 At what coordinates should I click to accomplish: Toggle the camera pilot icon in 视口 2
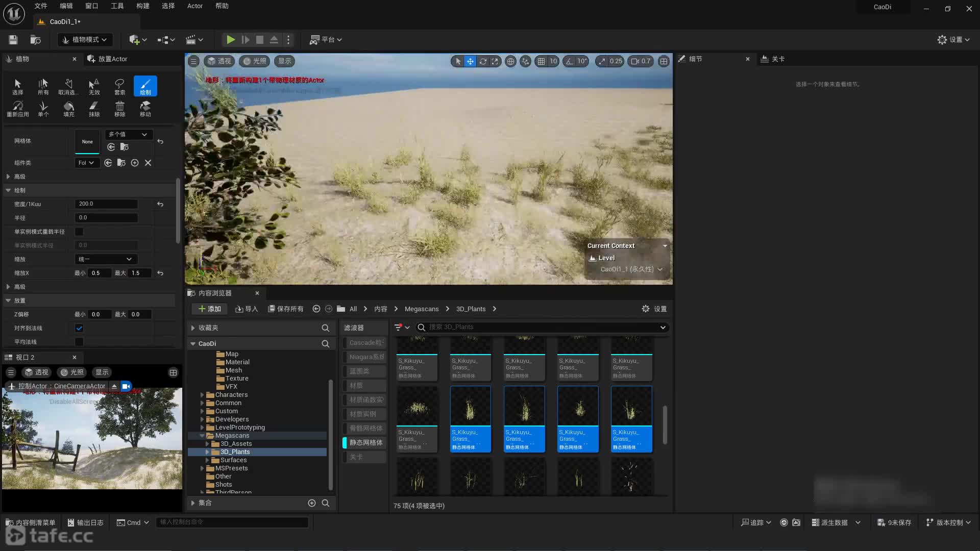[126, 386]
